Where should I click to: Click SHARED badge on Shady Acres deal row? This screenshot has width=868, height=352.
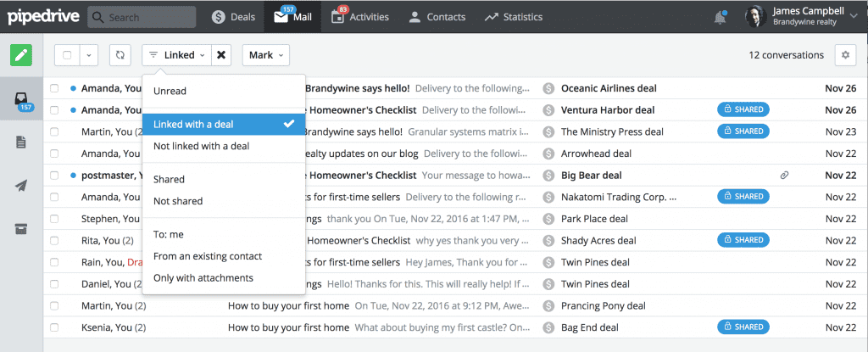[x=743, y=240]
